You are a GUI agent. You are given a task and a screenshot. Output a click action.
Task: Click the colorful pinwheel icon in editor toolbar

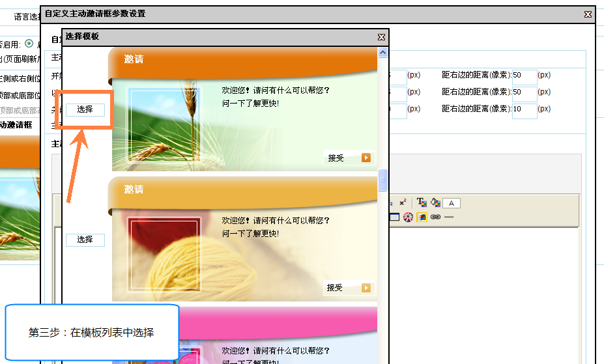click(408, 217)
